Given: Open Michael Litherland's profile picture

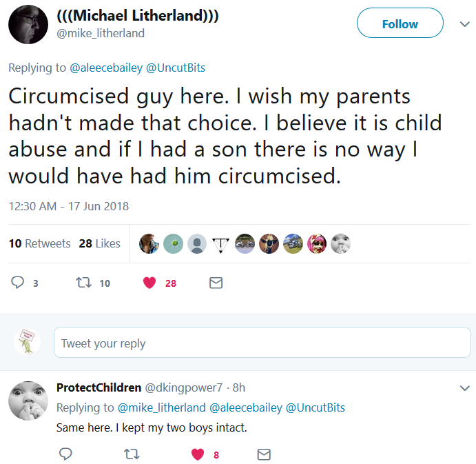Looking at the screenshot, I should coord(28,23).
